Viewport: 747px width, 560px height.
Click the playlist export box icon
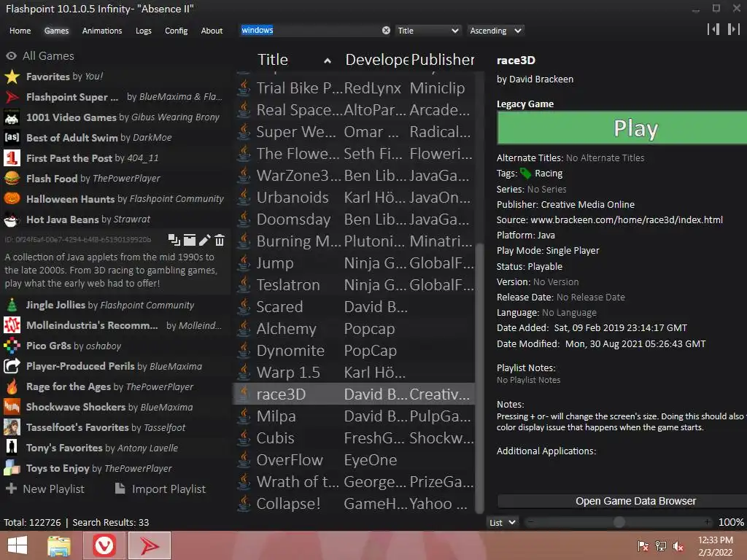[x=190, y=240]
